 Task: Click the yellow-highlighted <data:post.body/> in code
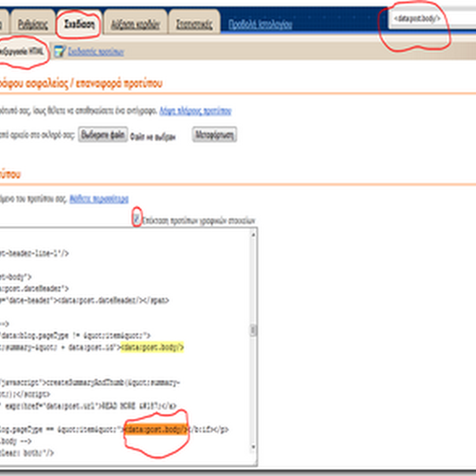point(152,347)
